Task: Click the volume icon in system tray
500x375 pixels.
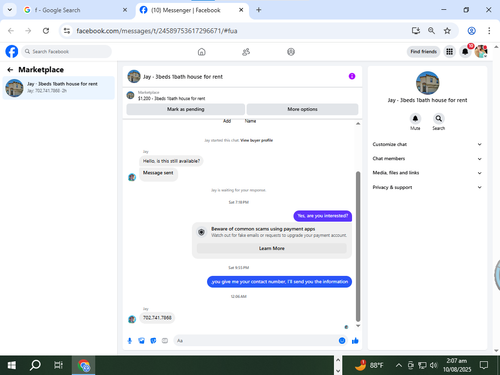Action: click(434, 365)
